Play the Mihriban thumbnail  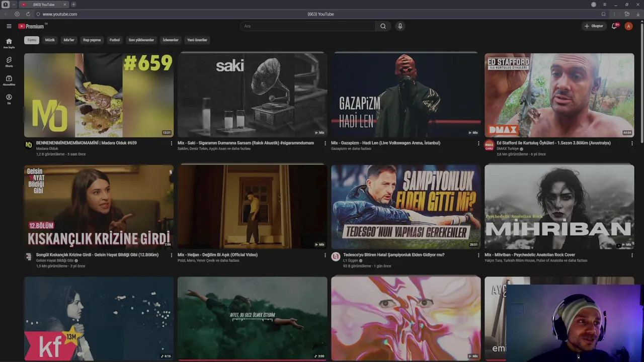[x=559, y=207]
